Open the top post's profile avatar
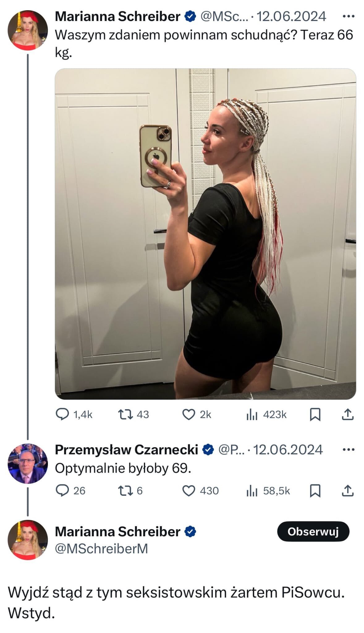Screen dimensions: 364x633 click(28, 30)
